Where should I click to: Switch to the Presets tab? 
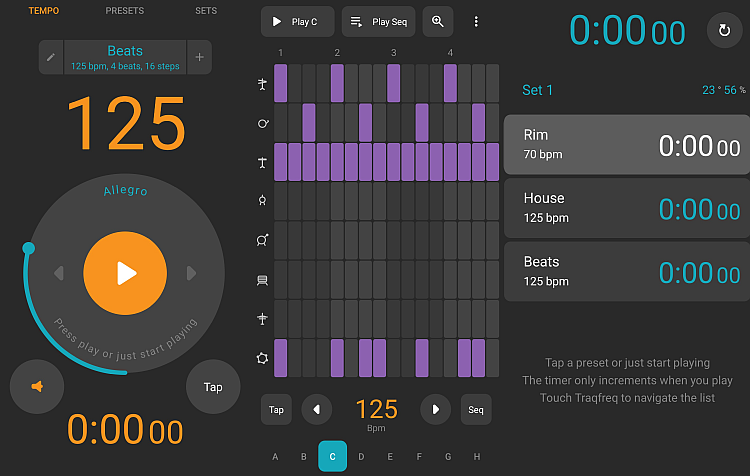coord(125,11)
